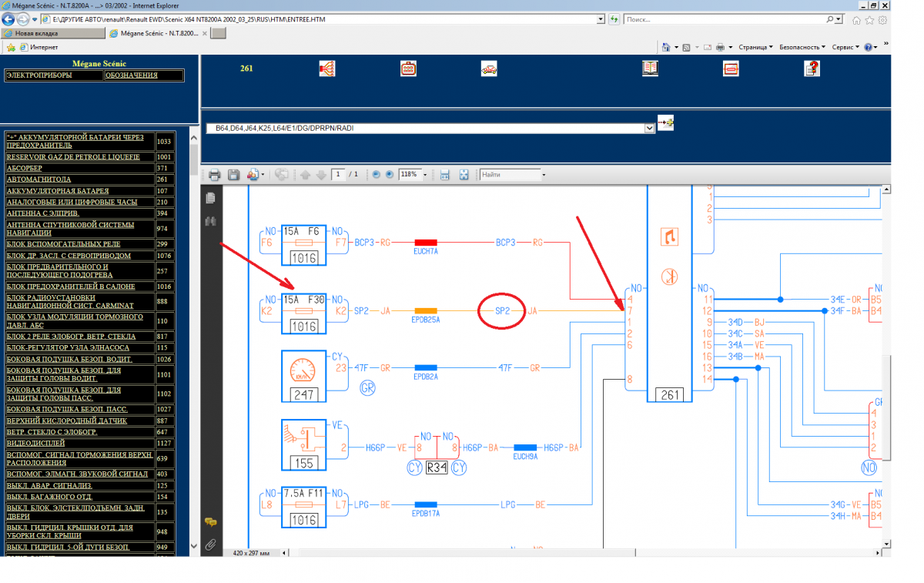The width and height of the screenshot is (924, 583).
Task: Open Internet Explorer home page icon
Action: tap(856, 19)
